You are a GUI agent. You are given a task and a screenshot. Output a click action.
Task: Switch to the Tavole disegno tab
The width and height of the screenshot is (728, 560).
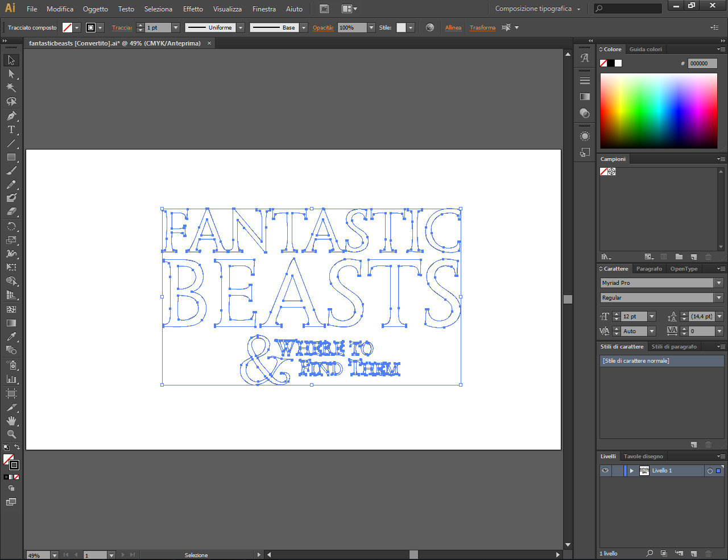[x=643, y=457]
